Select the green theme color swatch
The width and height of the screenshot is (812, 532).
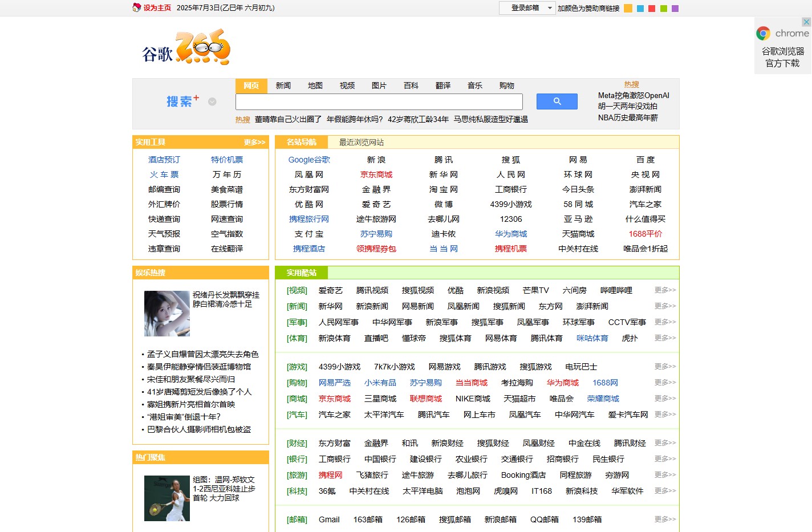663,9
